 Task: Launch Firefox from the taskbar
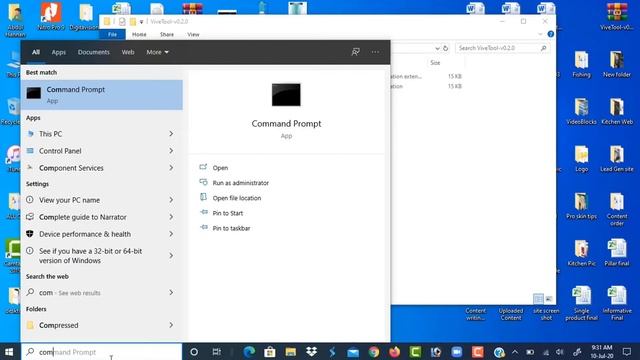(x=394, y=352)
